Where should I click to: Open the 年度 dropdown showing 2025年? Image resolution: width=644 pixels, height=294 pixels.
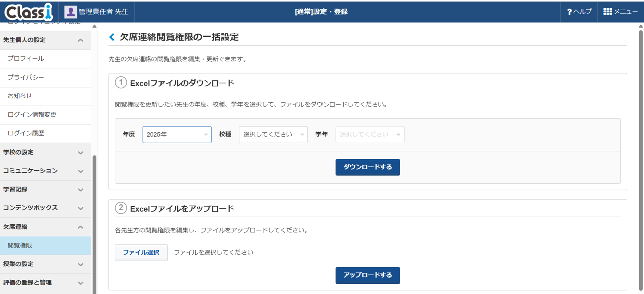pos(177,134)
